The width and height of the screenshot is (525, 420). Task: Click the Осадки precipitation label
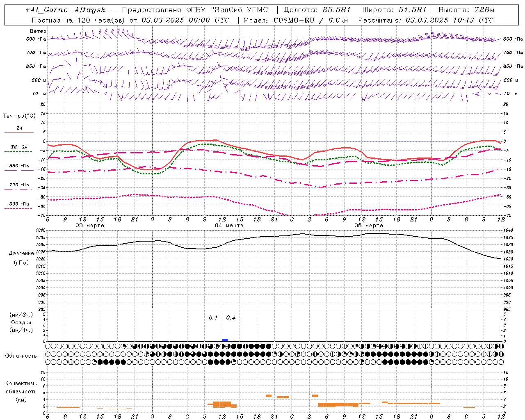21,322
